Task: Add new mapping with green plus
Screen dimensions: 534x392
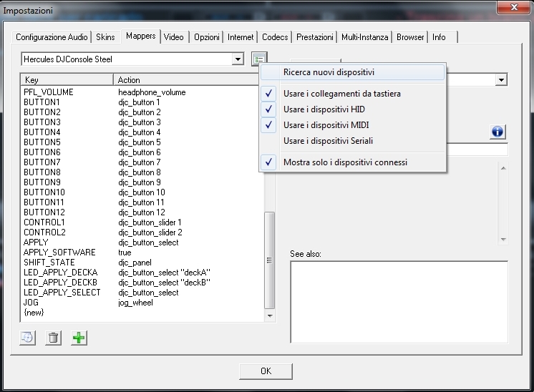Action: coord(79,338)
